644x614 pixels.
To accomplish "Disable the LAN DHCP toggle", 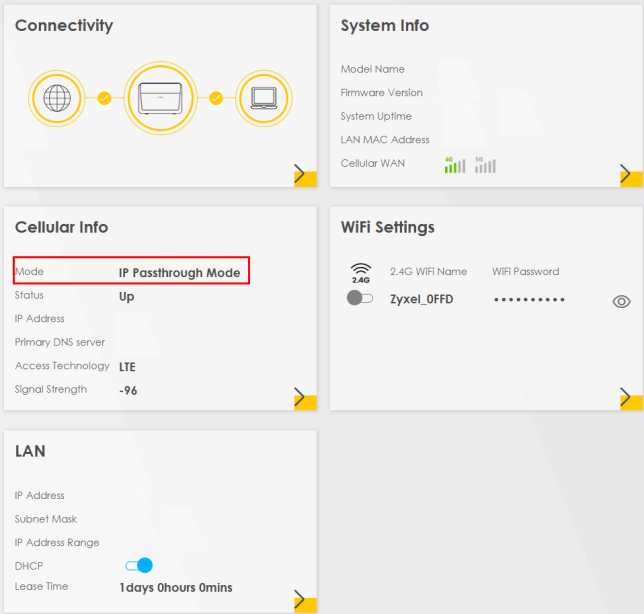I will (139, 565).
